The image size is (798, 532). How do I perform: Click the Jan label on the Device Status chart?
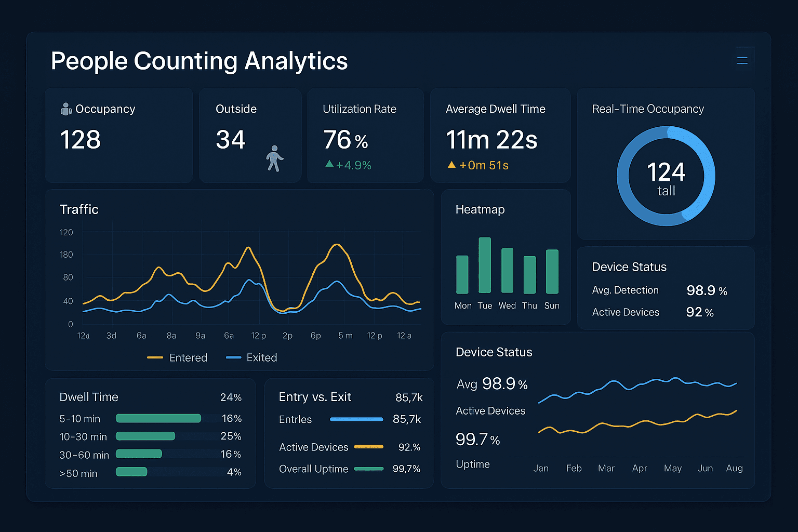[541, 468]
